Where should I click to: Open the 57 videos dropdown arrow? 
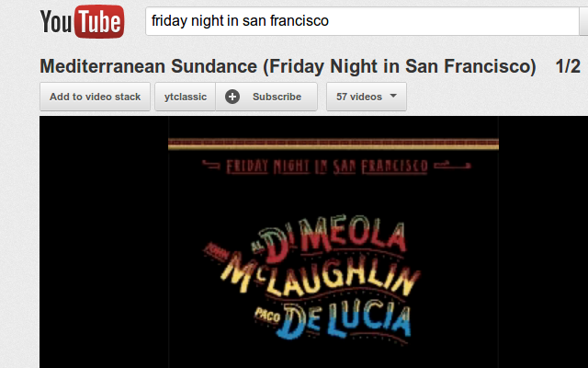[393, 96]
